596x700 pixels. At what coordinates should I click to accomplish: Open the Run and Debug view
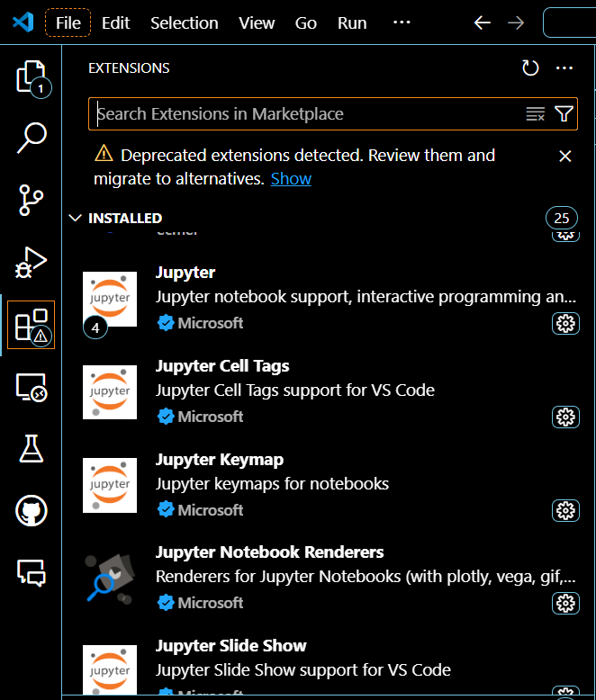(x=32, y=263)
